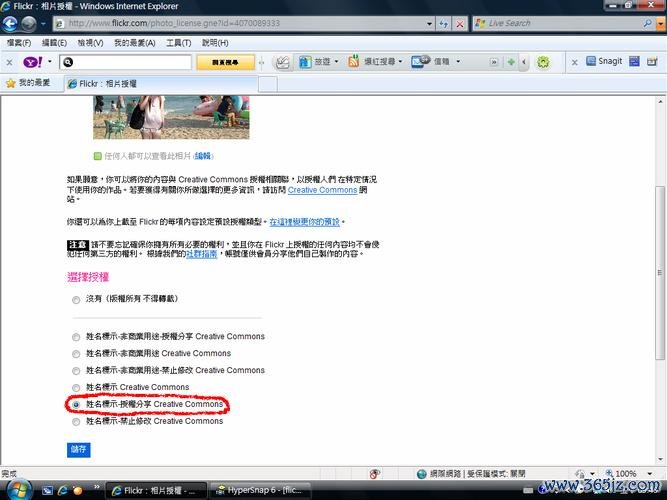Open the search provider dropdown arrow
This screenshot has width=667, height=500.
pyautogui.click(x=661, y=24)
